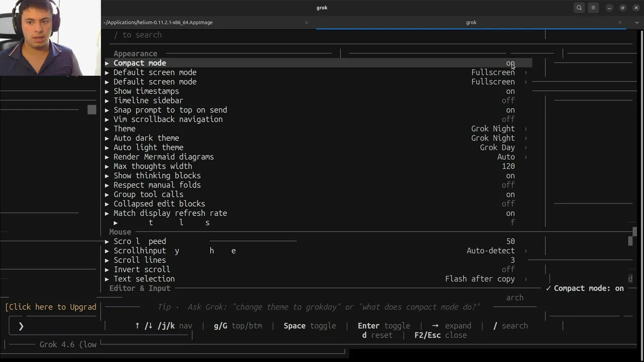Toggle Group tool calls
Viewport: 644px width, 362px height.
[x=510, y=195]
